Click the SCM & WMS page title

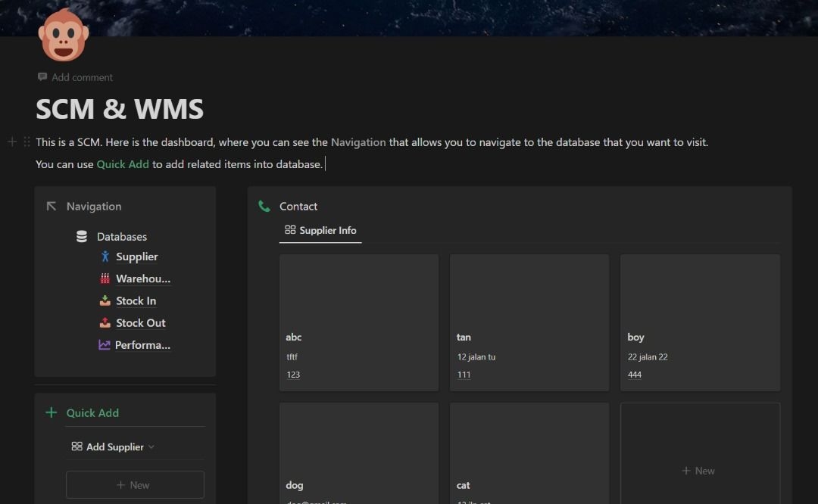click(x=120, y=109)
